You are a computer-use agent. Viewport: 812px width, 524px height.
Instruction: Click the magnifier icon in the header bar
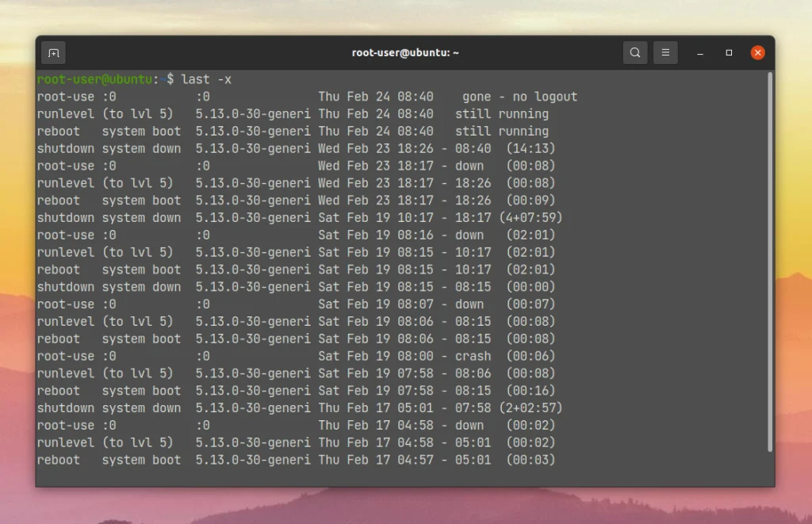pyautogui.click(x=634, y=52)
